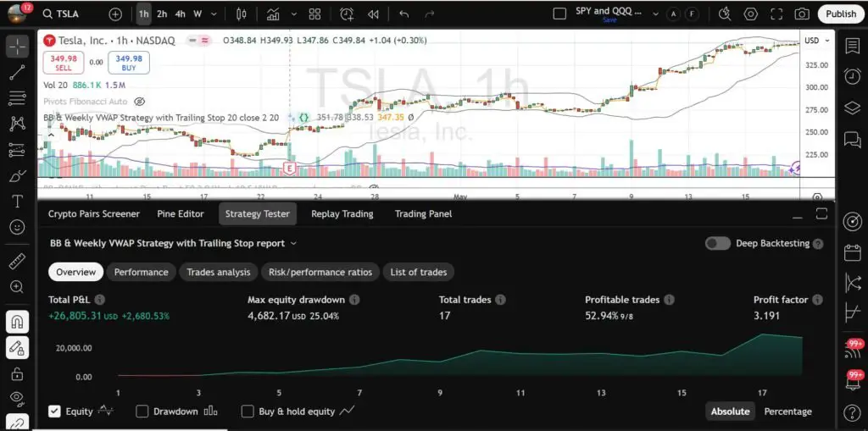Create a new alert

pos(347,14)
